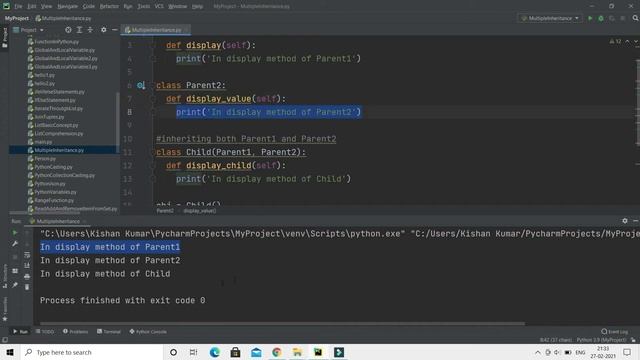Toggle tool window bars via the status bar corner icon
The width and height of the screenshot is (640, 360).
(4, 340)
